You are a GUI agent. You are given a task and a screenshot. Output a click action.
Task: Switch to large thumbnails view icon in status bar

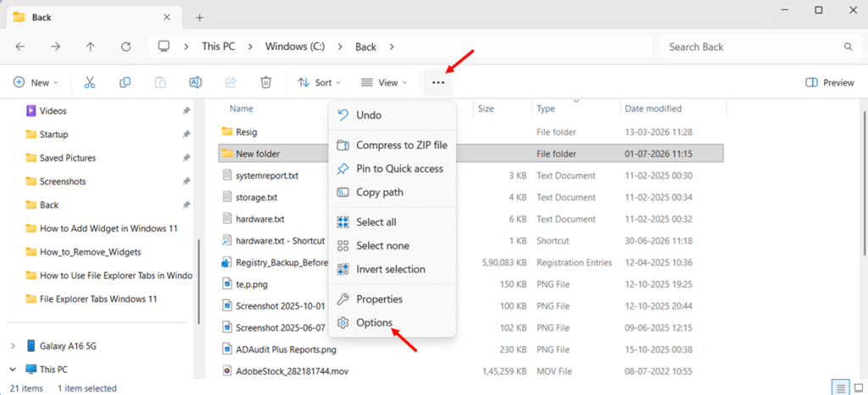point(857,387)
